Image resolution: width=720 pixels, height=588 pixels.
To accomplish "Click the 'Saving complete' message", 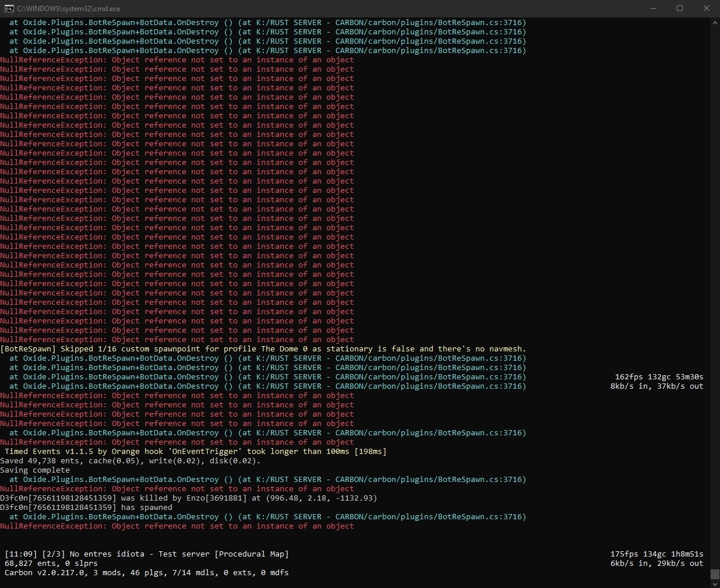I will (x=35, y=470).
